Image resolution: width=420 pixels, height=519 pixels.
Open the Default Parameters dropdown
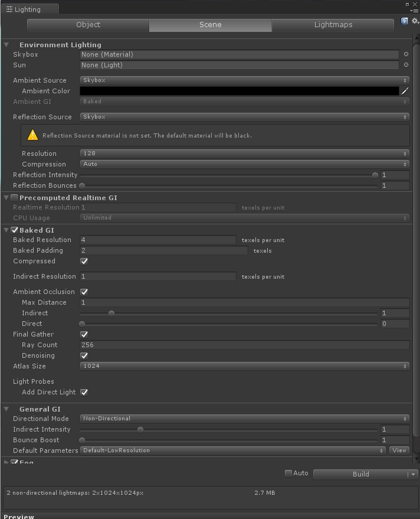point(232,450)
